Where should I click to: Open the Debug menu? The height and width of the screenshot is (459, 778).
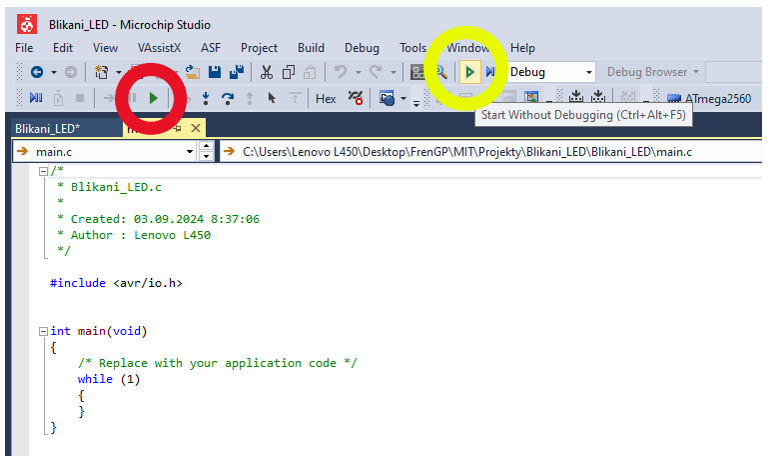click(362, 48)
